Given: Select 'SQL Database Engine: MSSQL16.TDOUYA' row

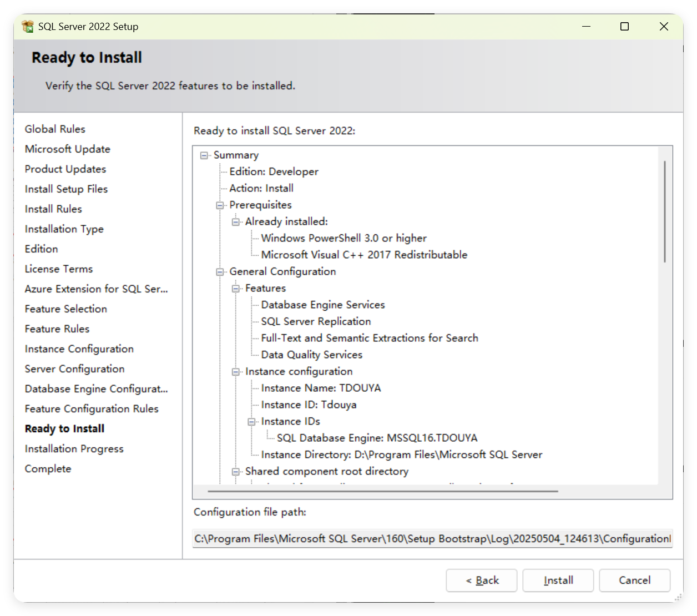Looking at the screenshot, I should tap(377, 438).
